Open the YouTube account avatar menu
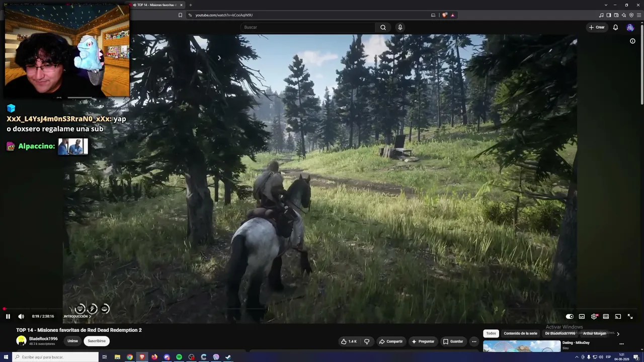Screen dimensions: 644x362 630,28
